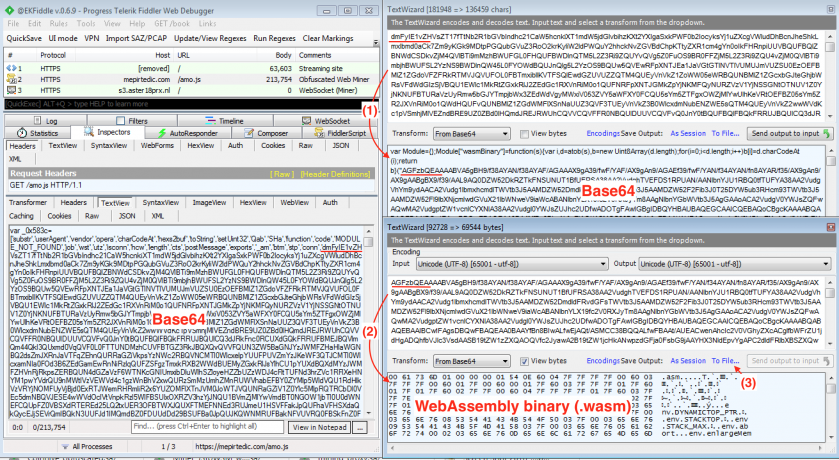The height and width of the screenshot is (460, 839).
Task: Open Transform dropdown in upper TextWizard
Action: [x=471, y=134]
